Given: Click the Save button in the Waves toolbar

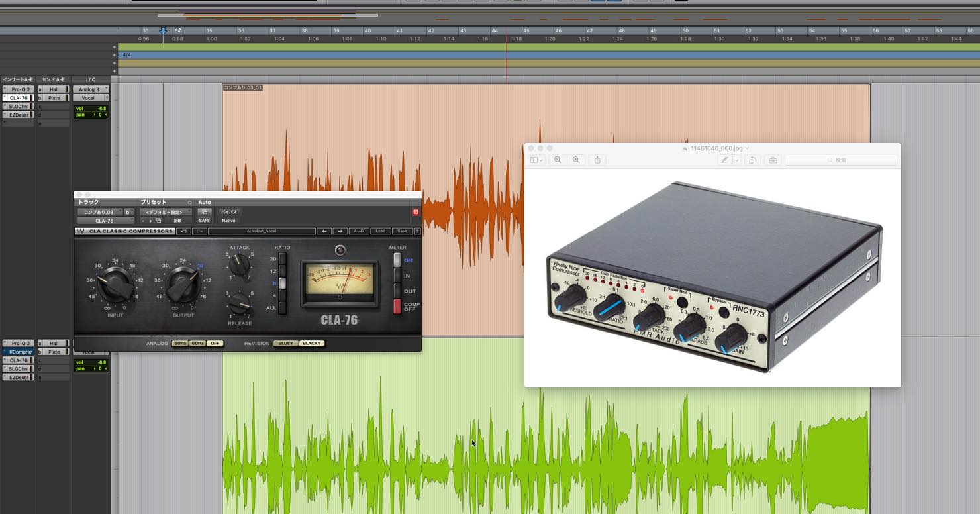Looking at the screenshot, I should tap(402, 231).
